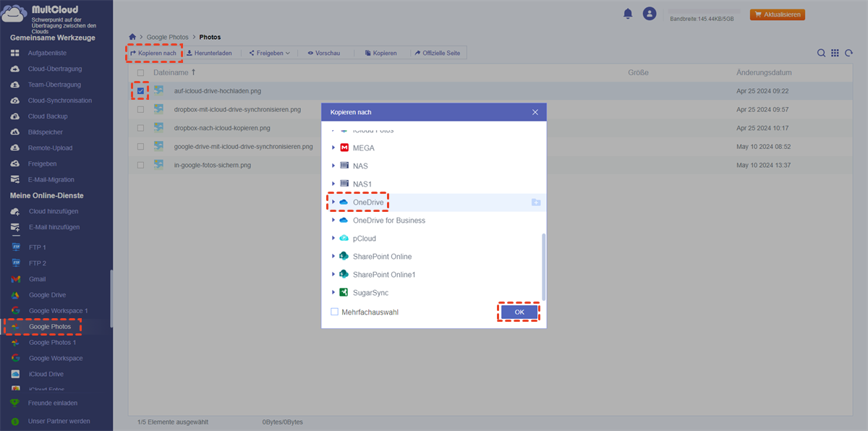Viewport: 868px width, 431px height.
Task: Expand the pCloud tree node
Action: click(333, 239)
